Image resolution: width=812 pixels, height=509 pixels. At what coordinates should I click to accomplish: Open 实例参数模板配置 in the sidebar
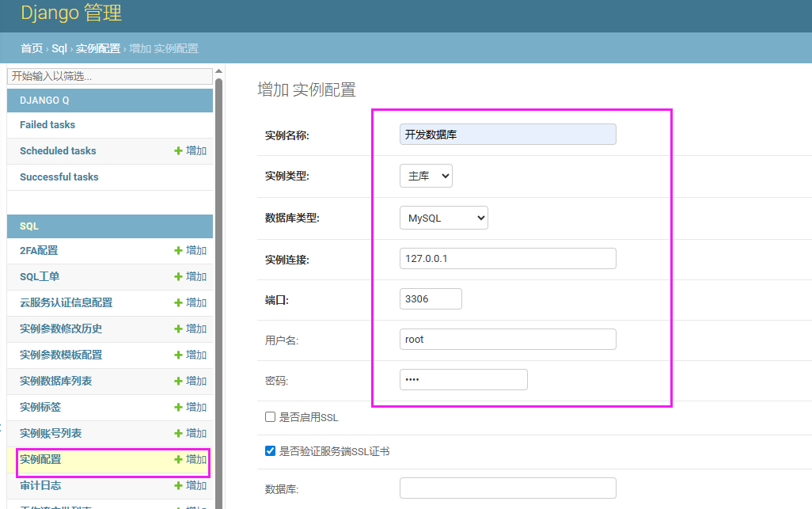click(61, 355)
